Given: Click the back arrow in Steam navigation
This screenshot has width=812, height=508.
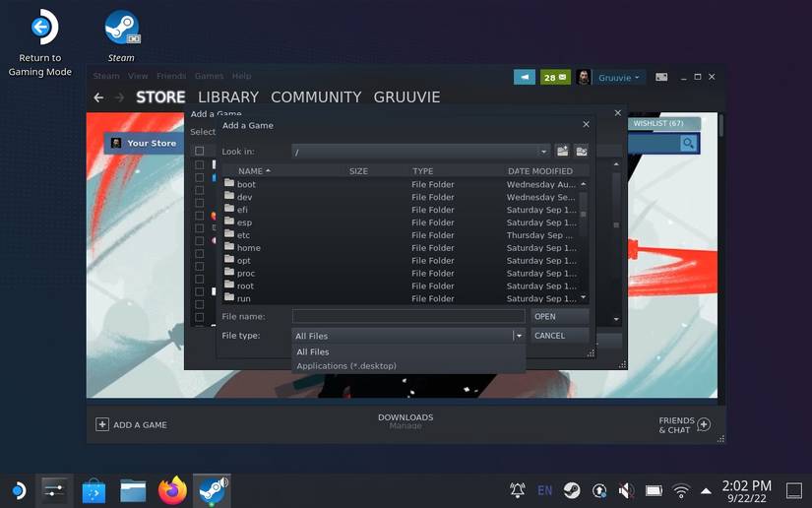Looking at the screenshot, I should tap(98, 97).
